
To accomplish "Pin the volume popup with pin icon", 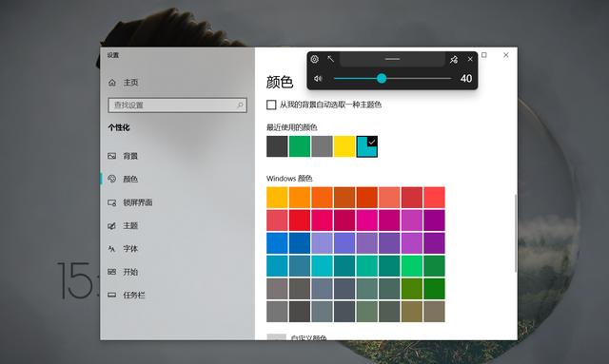I will tap(454, 59).
